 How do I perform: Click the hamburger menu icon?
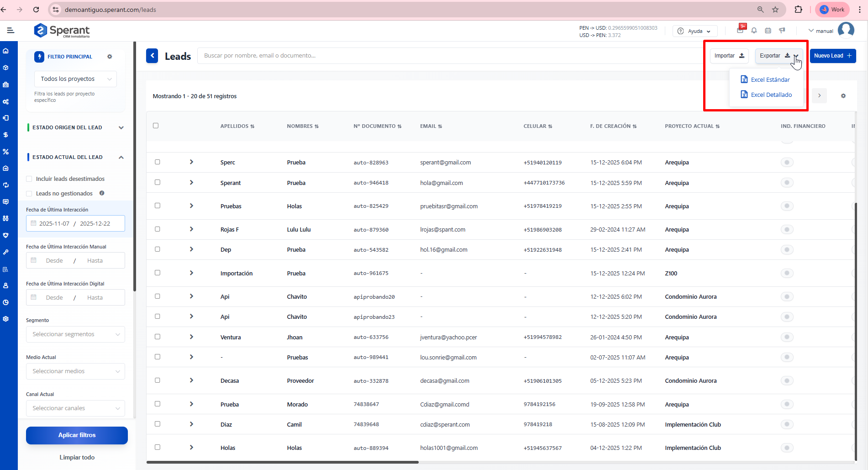pyautogui.click(x=11, y=31)
